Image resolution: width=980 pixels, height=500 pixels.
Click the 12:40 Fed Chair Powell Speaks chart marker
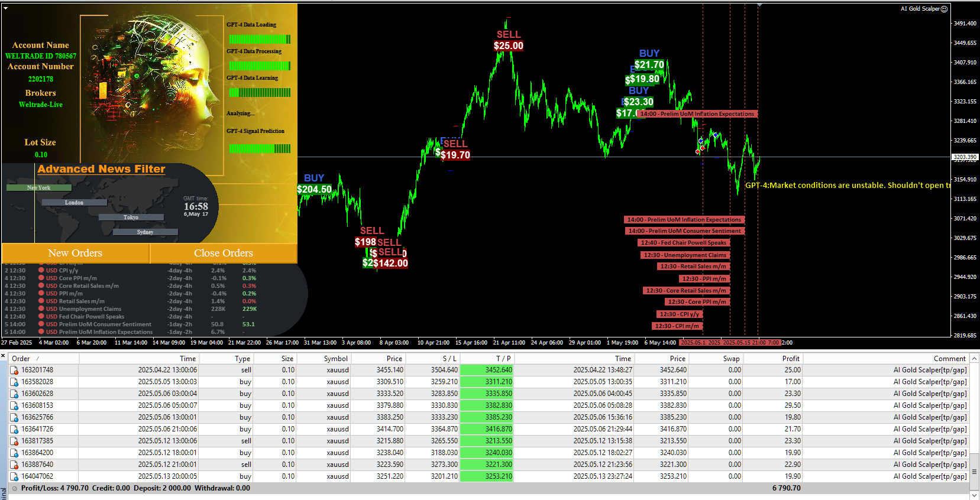coord(684,243)
